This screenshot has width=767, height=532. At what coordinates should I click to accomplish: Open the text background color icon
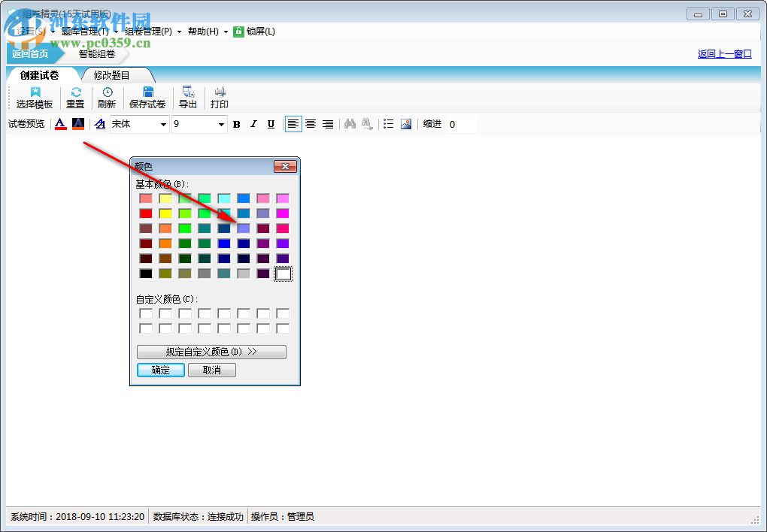pos(78,124)
